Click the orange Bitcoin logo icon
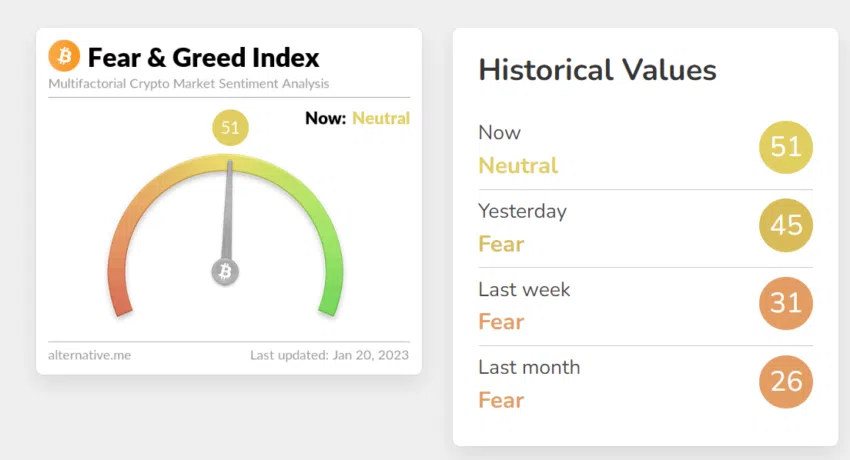The height and width of the screenshot is (460, 850). click(x=64, y=55)
